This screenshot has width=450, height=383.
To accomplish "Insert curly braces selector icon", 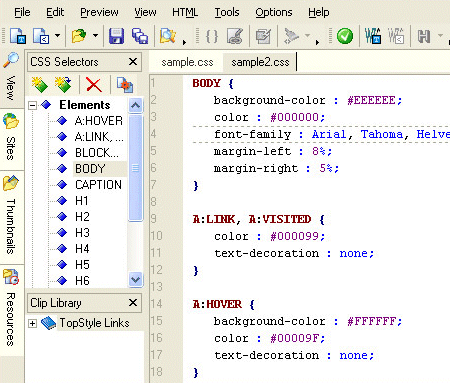I will (212, 36).
